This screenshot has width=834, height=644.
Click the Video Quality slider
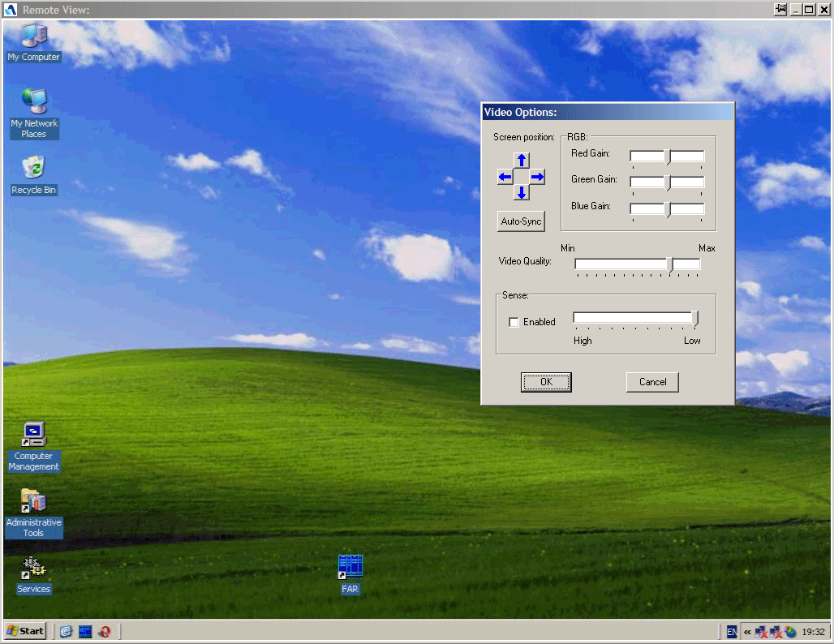pyautogui.click(x=637, y=265)
